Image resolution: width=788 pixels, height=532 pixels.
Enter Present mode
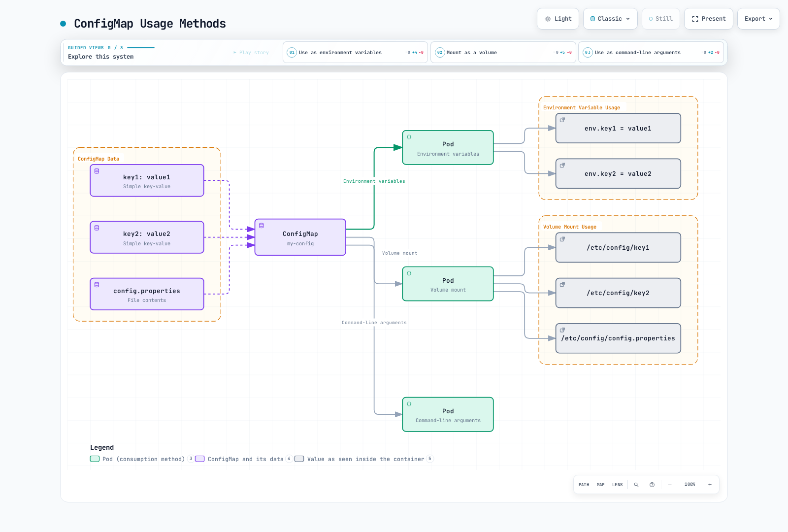coord(708,19)
